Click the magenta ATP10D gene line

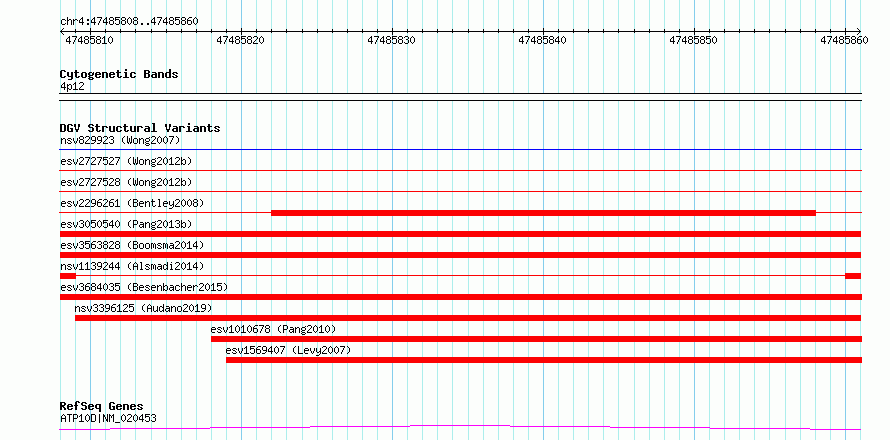[x=460, y=427]
